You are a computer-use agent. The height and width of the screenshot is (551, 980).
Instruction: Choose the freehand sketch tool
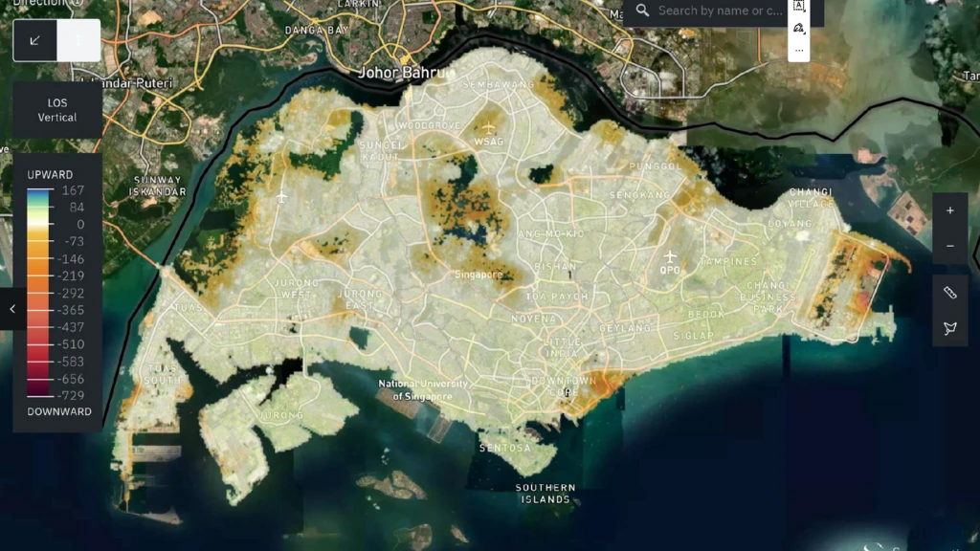coord(798,29)
